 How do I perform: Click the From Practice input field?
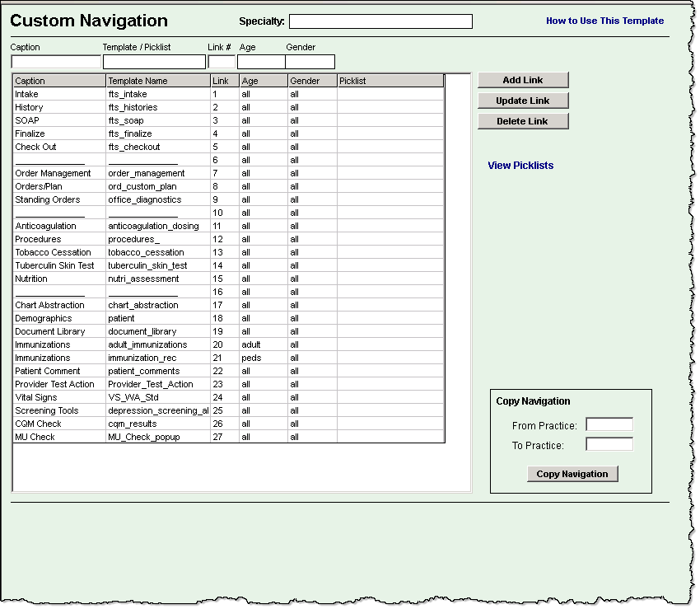click(609, 424)
